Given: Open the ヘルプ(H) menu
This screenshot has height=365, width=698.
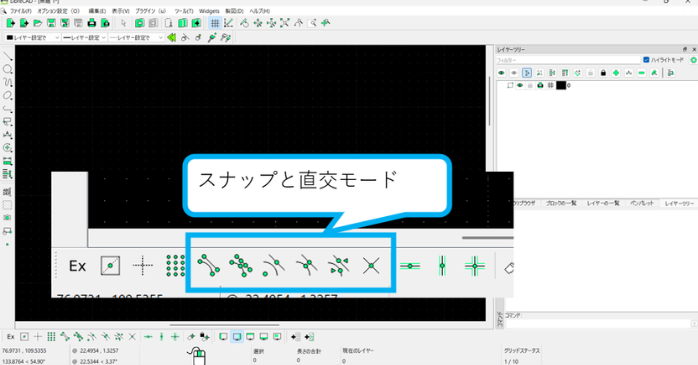Looking at the screenshot, I should (x=260, y=11).
